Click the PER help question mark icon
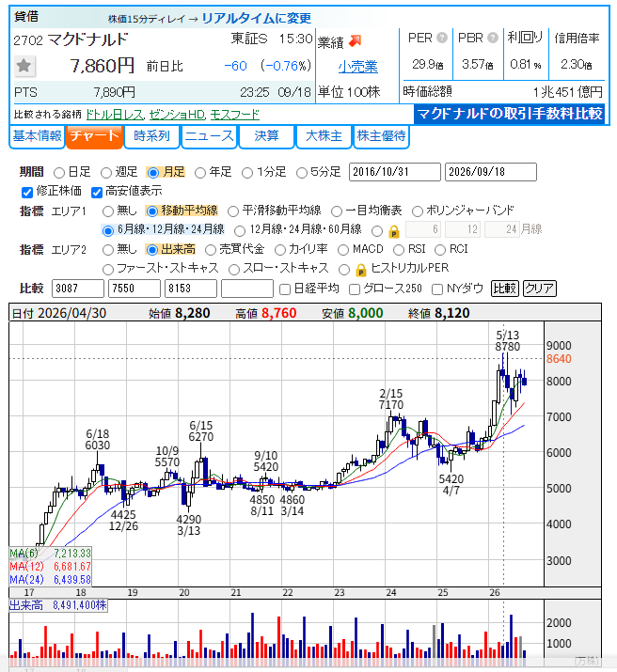617x672 pixels. coord(442,39)
